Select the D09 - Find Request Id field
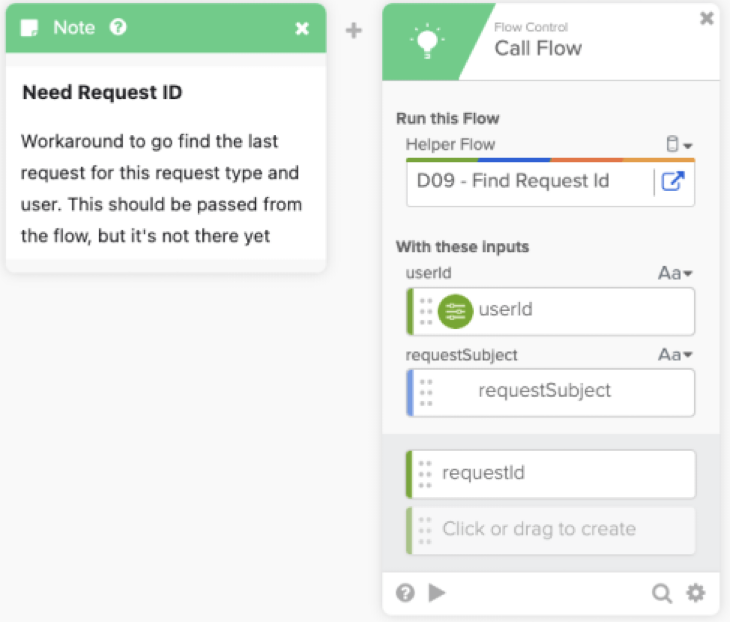 click(530, 183)
